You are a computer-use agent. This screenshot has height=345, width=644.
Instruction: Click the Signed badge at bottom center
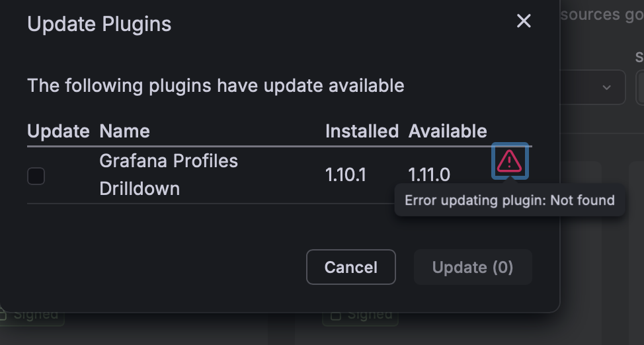click(361, 315)
